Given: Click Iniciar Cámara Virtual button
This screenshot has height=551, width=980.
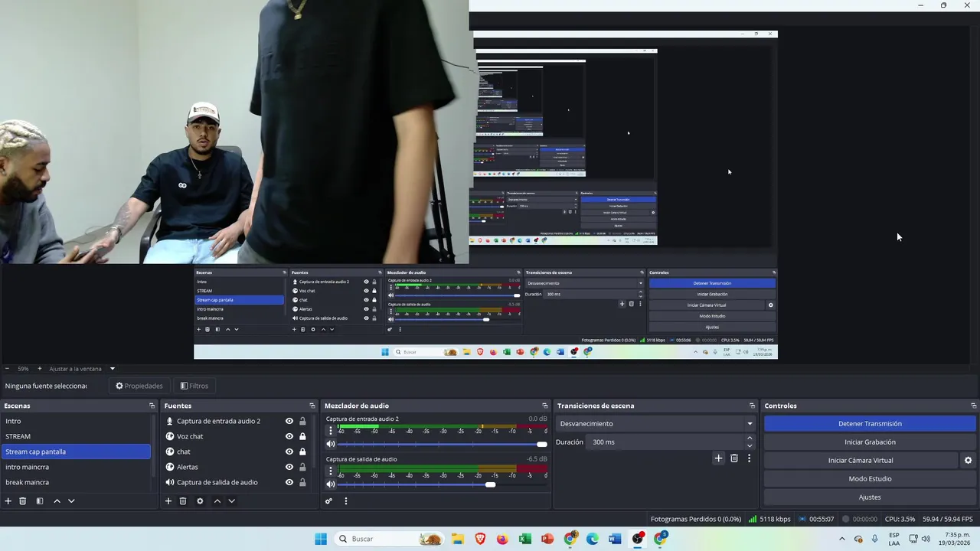Looking at the screenshot, I should [x=861, y=461].
